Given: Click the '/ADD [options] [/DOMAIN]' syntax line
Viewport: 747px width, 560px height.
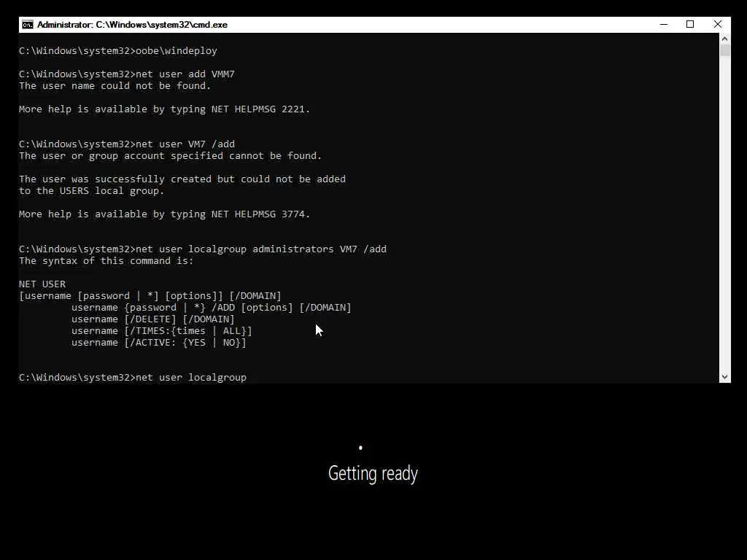Looking at the screenshot, I should (x=212, y=308).
